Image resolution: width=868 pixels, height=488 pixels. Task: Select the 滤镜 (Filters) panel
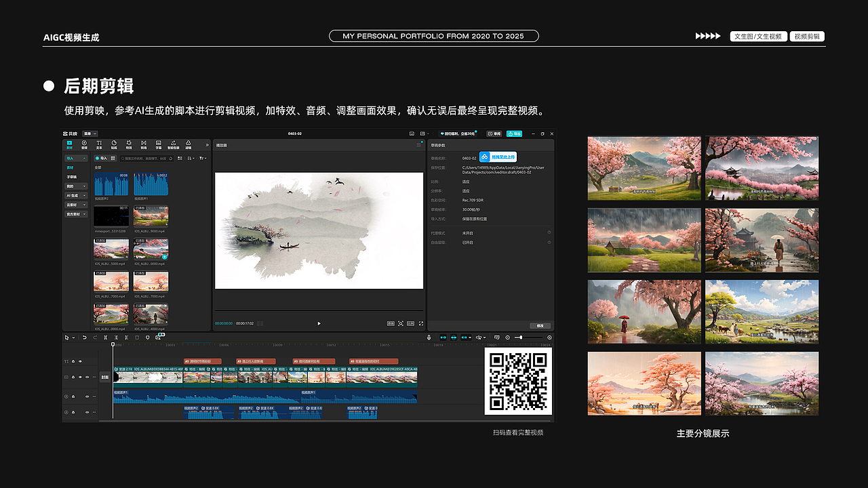189,144
